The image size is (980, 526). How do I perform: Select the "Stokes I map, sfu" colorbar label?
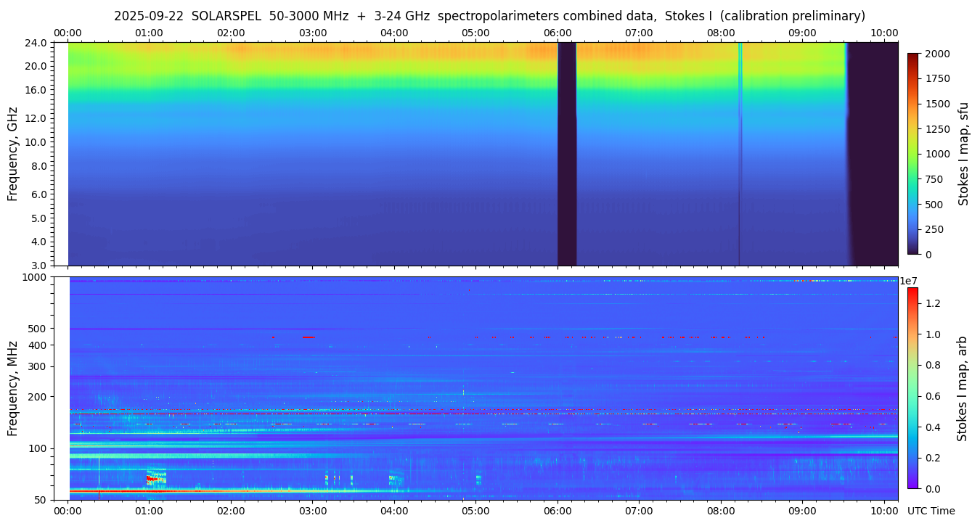pos(963,153)
